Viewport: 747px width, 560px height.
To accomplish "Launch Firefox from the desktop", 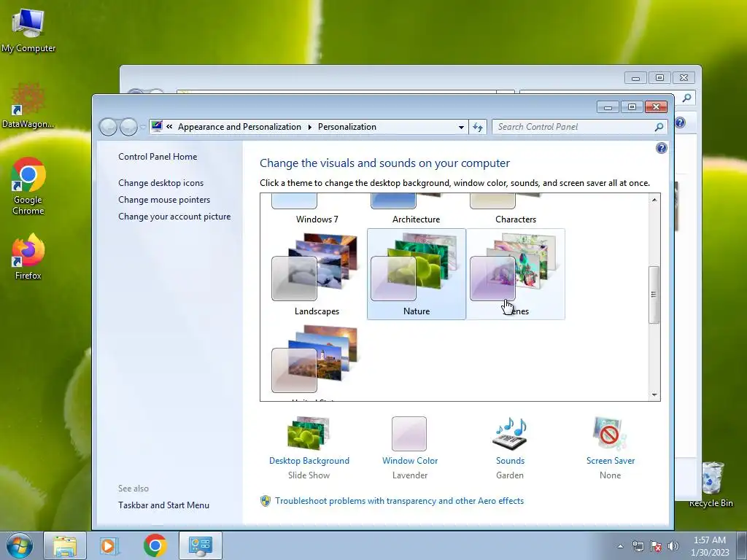I will point(28,256).
